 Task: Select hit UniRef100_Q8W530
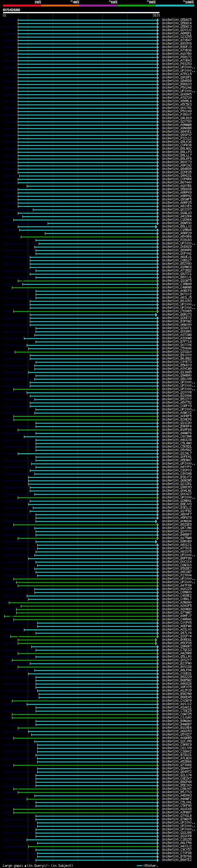tap(176, 223)
